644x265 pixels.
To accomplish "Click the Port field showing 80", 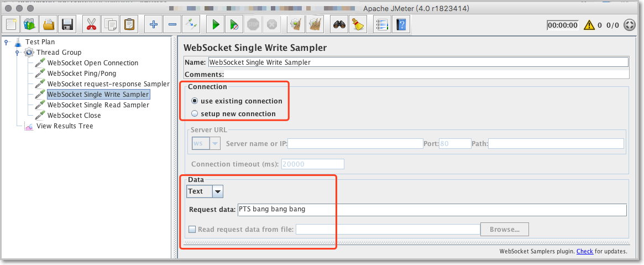I will tap(455, 143).
